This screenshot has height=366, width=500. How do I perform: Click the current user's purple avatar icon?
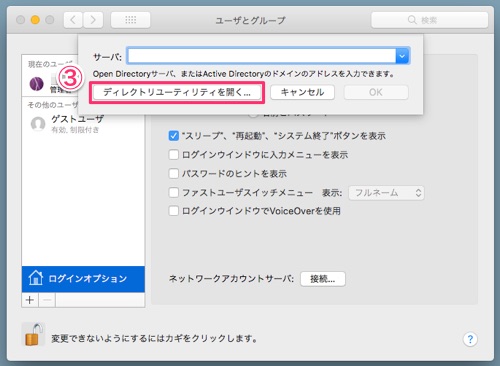[x=37, y=84]
